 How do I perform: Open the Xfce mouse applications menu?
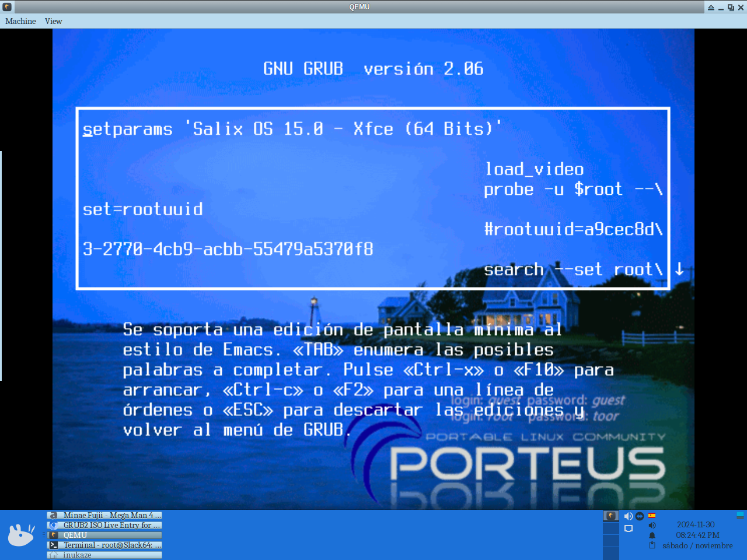[21, 534]
